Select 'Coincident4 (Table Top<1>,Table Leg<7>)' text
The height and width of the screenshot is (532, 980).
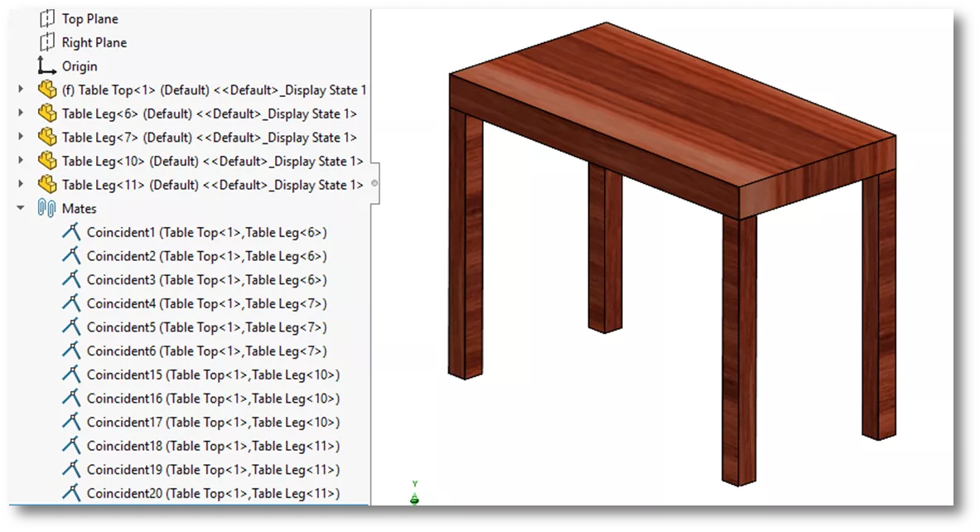(x=207, y=304)
